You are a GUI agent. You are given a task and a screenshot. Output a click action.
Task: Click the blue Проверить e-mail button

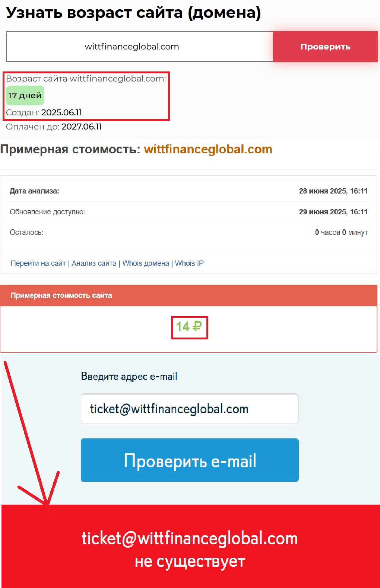coord(190,460)
